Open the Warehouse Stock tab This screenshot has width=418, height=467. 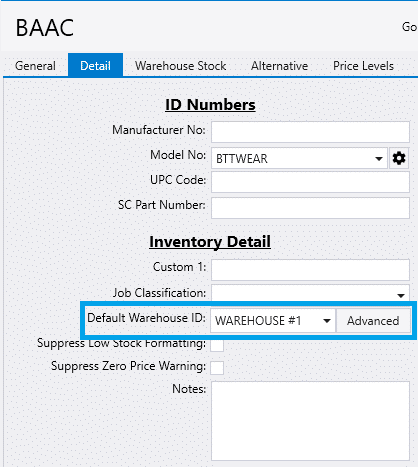point(181,66)
